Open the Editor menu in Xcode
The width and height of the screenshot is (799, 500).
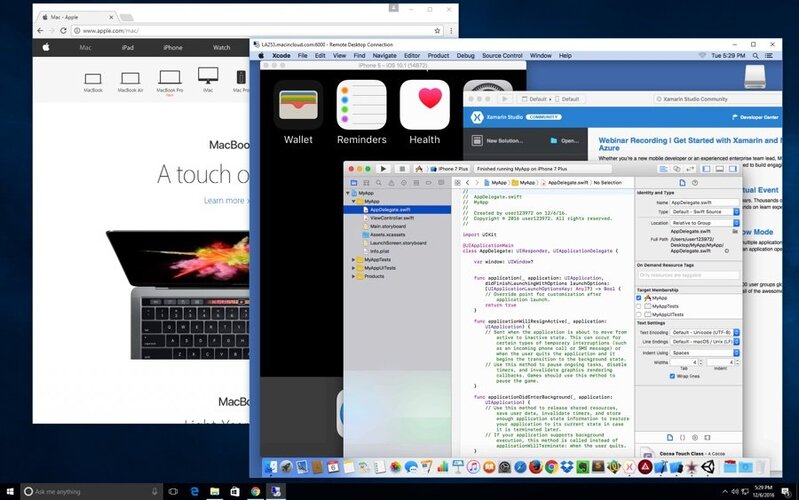[x=412, y=56]
